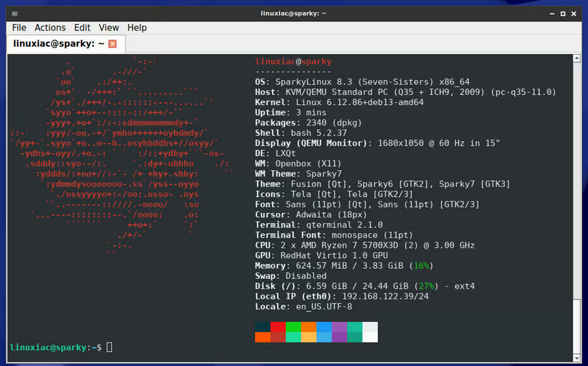Open the File menu
Viewport: 588px width, 366px height.
[x=19, y=28]
